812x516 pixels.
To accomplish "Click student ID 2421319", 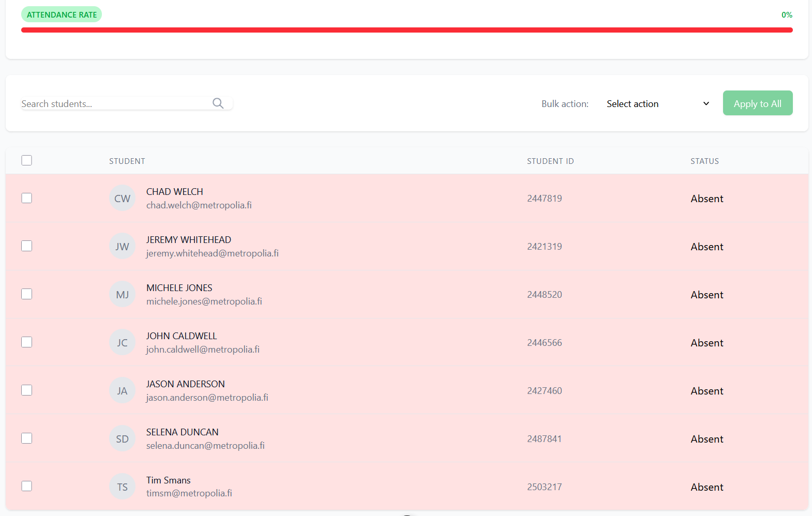I will tap(545, 247).
